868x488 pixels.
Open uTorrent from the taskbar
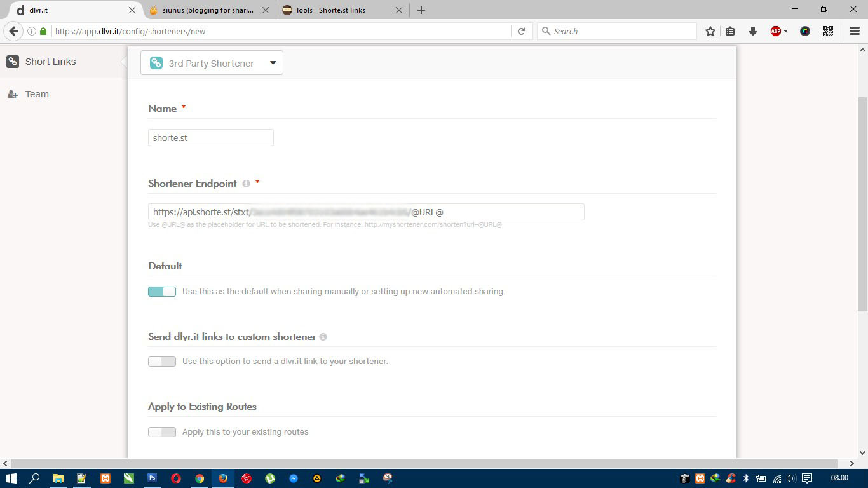pyautogui.click(x=270, y=478)
